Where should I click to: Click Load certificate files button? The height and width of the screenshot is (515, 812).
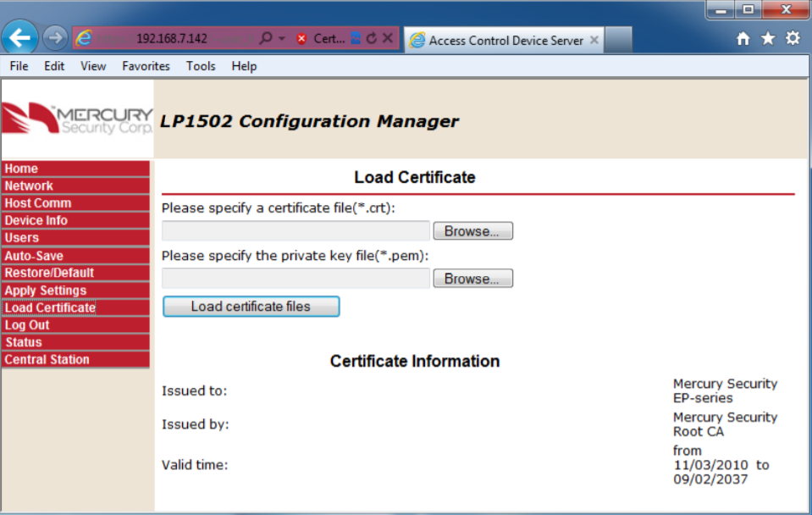[x=251, y=307]
